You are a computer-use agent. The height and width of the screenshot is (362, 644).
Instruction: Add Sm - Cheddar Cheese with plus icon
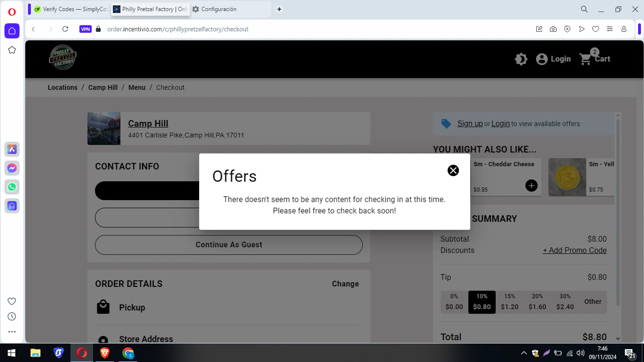pyautogui.click(x=531, y=186)
